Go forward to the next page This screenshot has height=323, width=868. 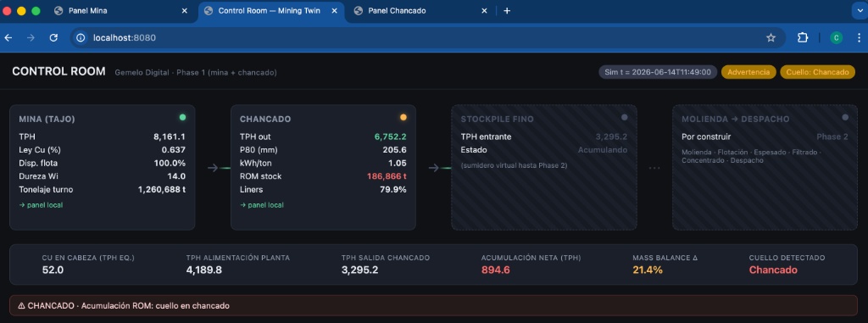pos(31,37)
